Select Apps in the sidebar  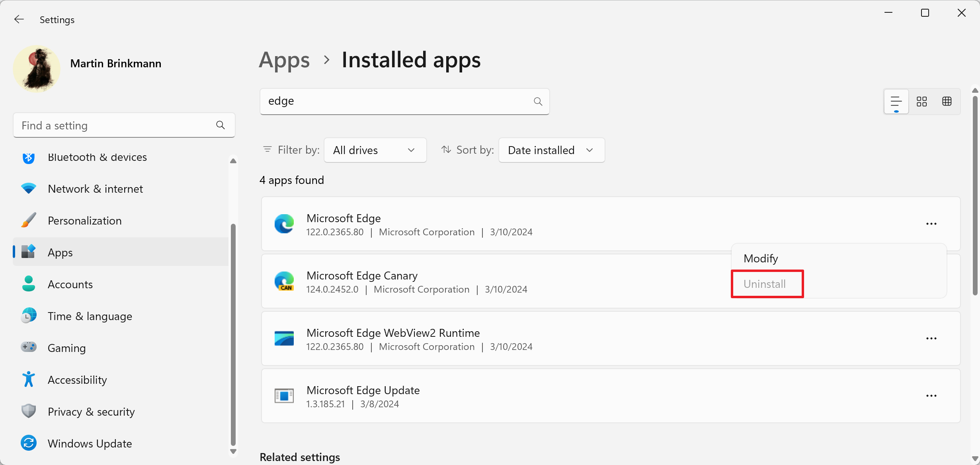(x=121, y=252)
